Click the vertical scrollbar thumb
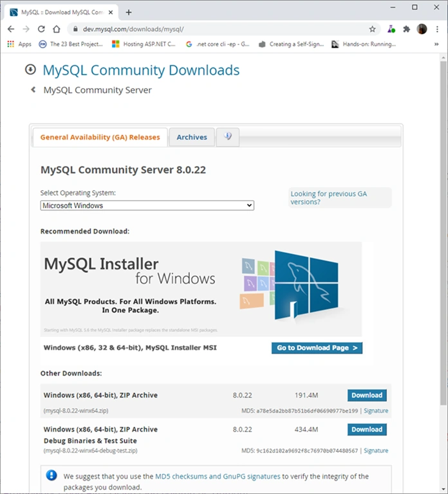The image size is (448, 494). point(443,233)
